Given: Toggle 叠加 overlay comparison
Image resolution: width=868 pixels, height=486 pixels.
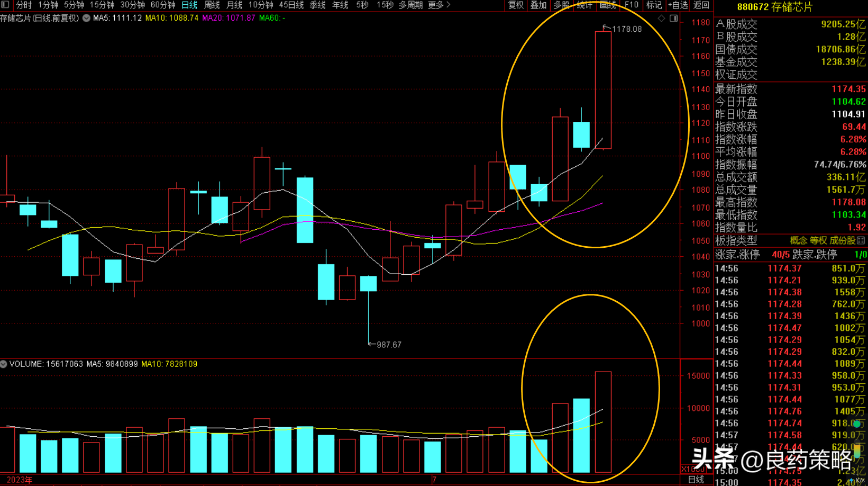Looking at the screenshot, I should click(538, 5).
